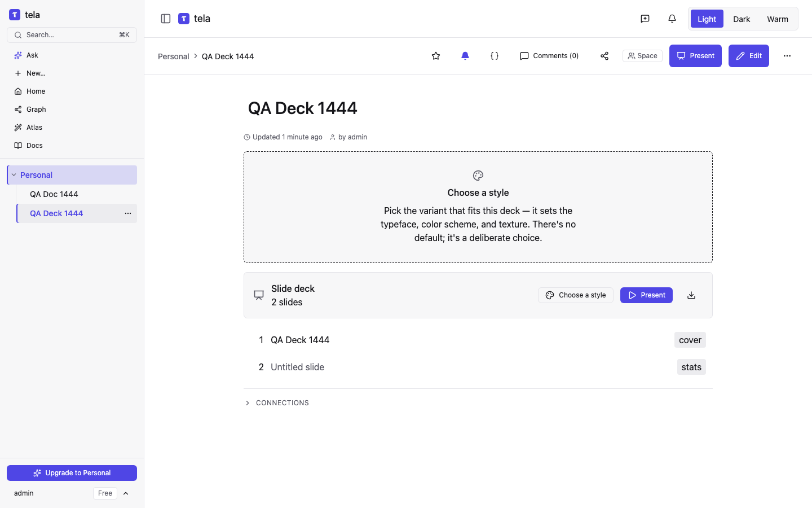
Task: Select QA Deck 1444 in the sidebar
Action: click(x=77, y=213)
